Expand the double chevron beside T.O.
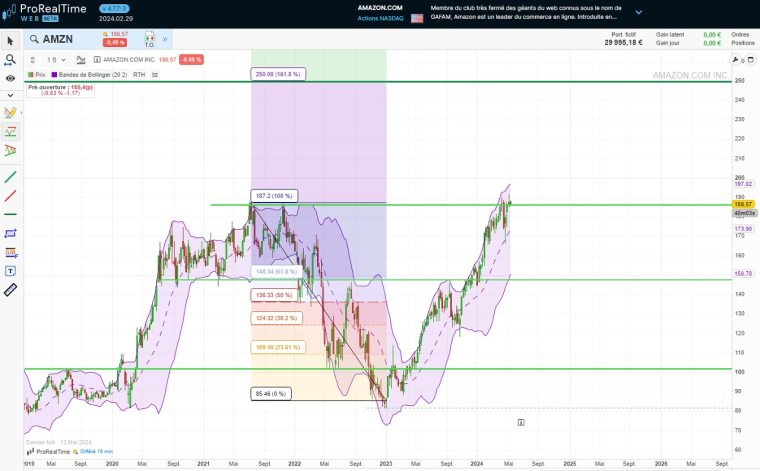 tap(165, 39)
